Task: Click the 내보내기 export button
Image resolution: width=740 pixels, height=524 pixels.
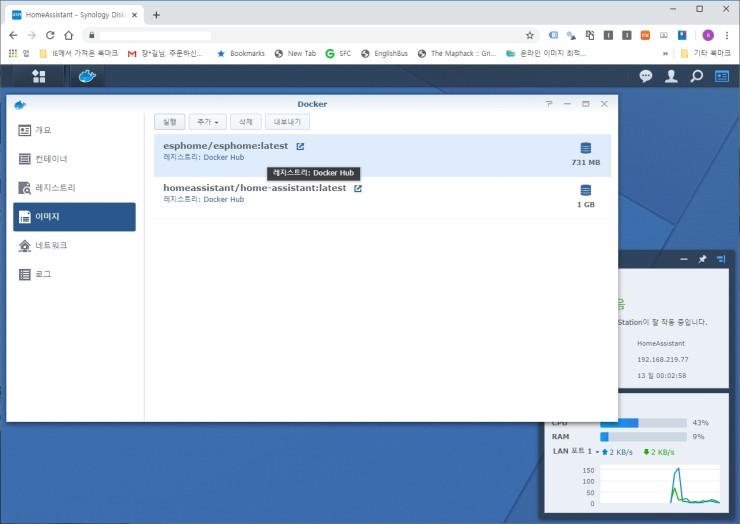Action: click(287, 122)
